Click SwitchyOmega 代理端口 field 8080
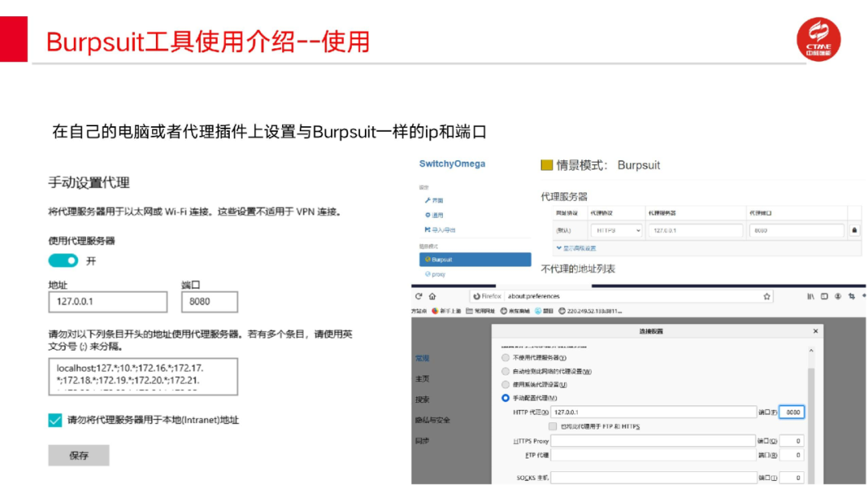 796,230
